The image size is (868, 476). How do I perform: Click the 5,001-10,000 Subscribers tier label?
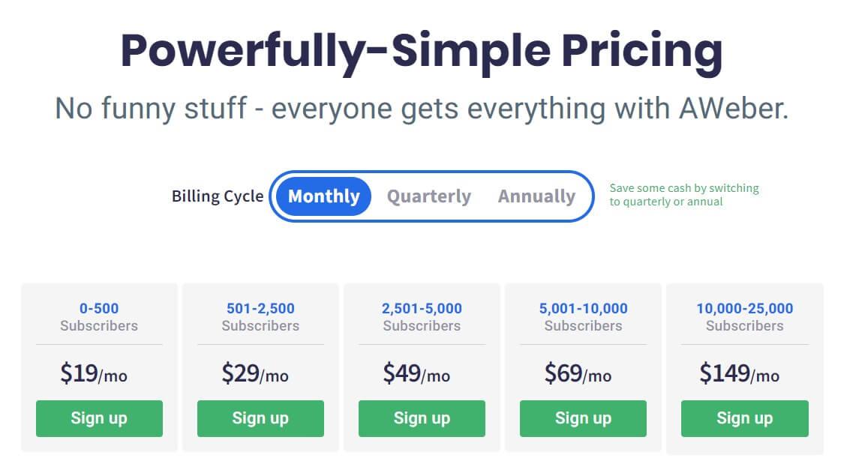[583, 317]
